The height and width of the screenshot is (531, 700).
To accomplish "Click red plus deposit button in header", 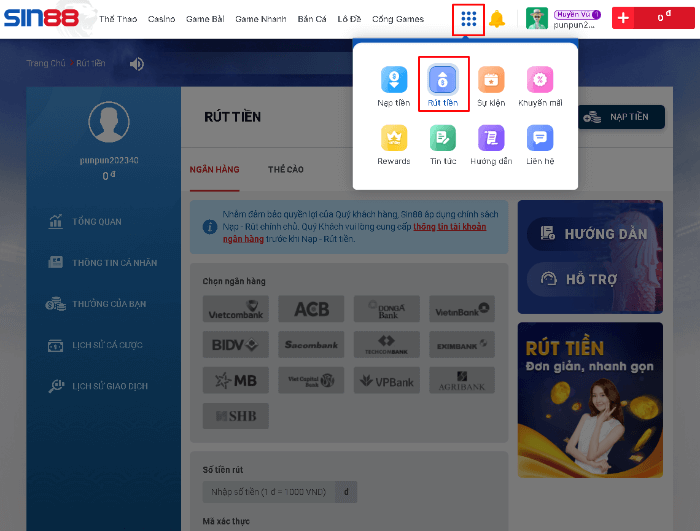I will 623,18.
